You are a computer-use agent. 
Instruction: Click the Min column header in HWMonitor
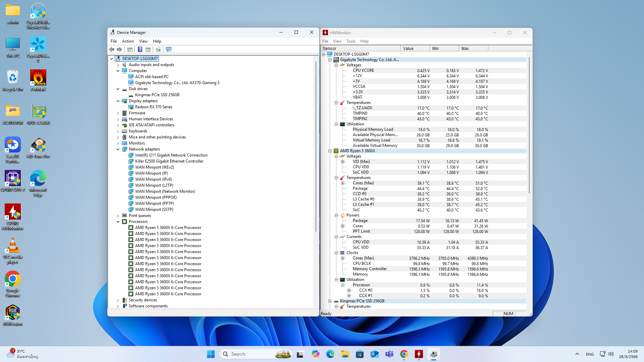tap(444, 48)
